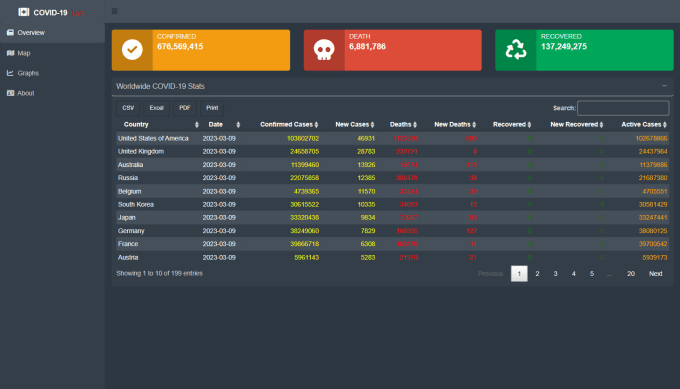680x389 pixels.
Task: Open the Map menu item
Action: click(52, 53)
